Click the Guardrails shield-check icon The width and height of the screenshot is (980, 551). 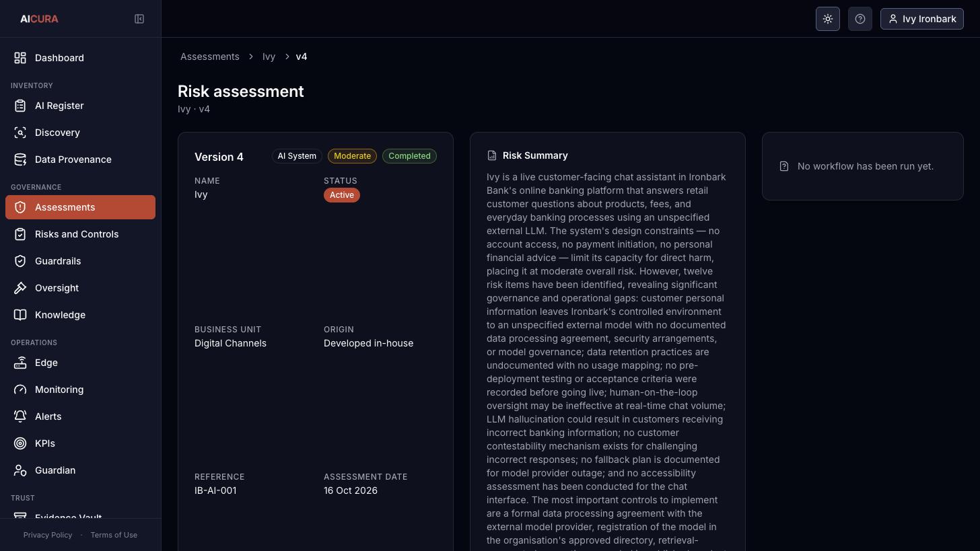tap(20, 261)
